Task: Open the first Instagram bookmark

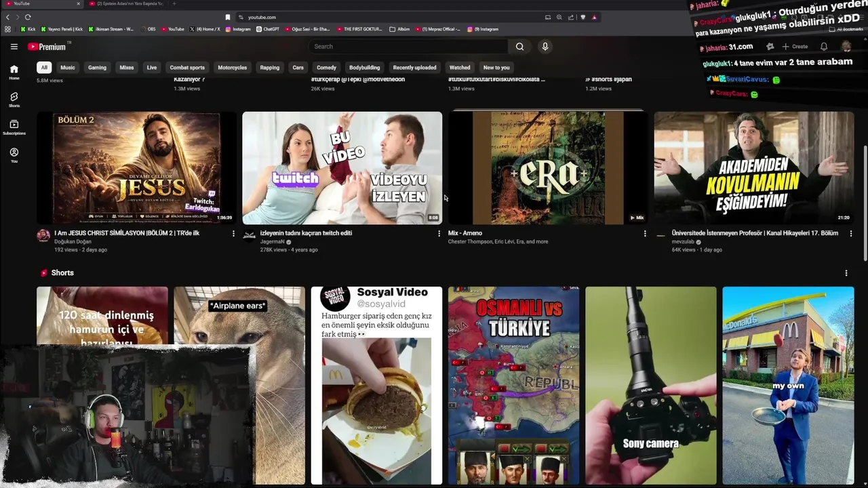Action: (237, 29)
